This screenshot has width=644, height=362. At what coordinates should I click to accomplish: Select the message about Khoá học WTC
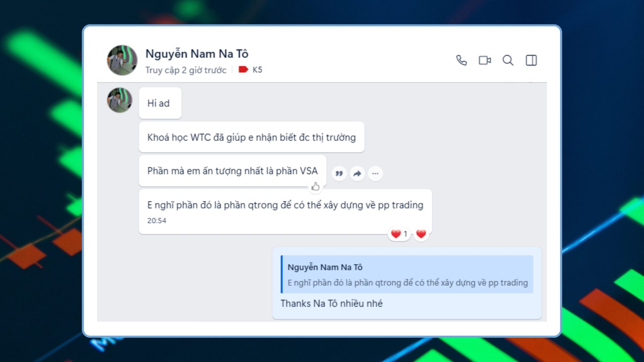click(x=252, y=137)
